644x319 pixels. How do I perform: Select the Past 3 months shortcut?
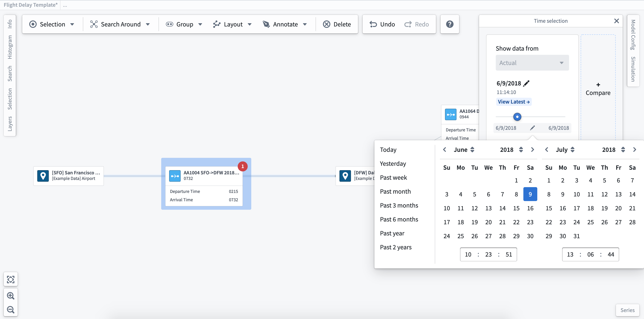399,205
